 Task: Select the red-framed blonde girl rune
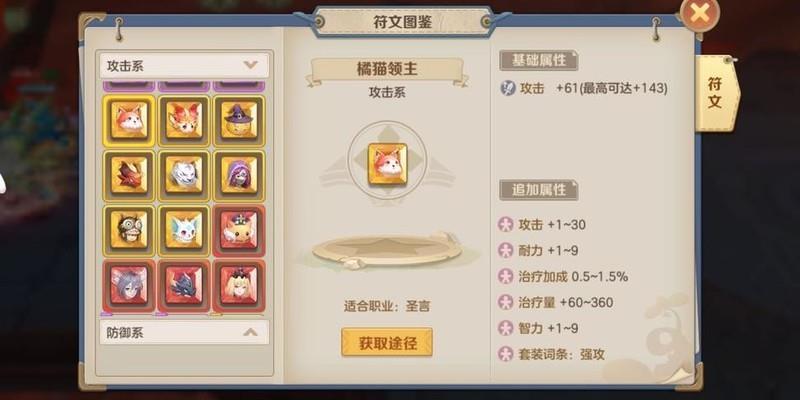[x=239, y=285]
